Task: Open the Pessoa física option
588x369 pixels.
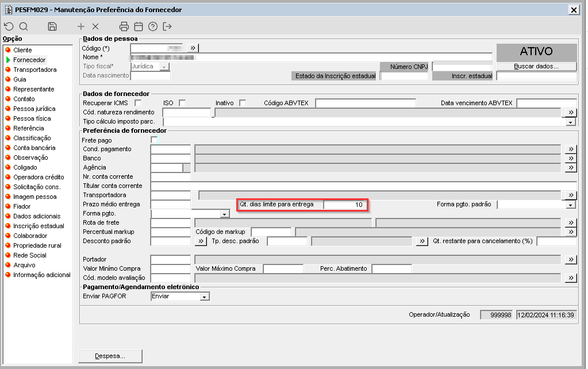Action: pyautogui.click(x=32, y=118)
